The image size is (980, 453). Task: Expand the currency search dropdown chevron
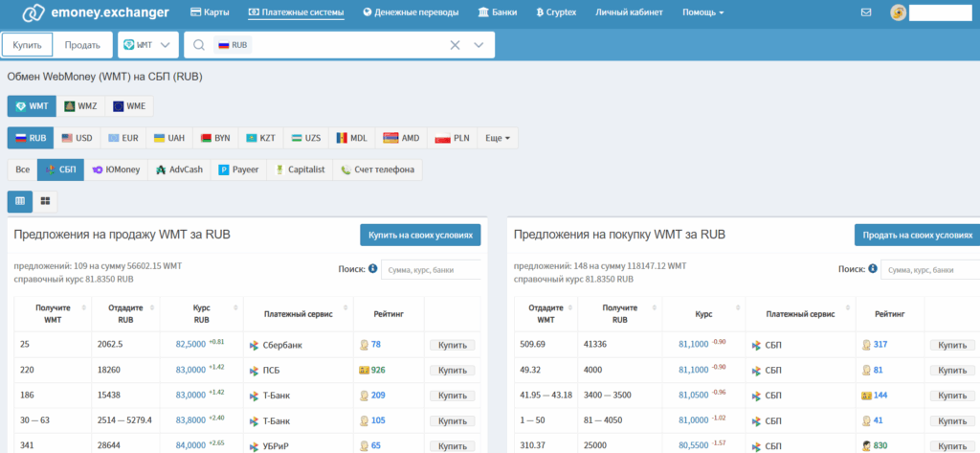pos(479,45)
